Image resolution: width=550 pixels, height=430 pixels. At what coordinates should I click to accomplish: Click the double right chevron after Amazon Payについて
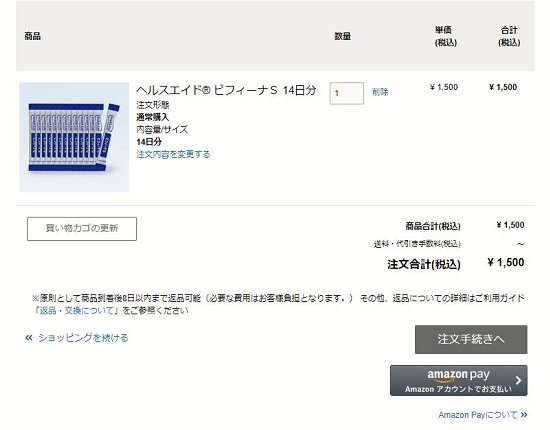click(524, 415)
